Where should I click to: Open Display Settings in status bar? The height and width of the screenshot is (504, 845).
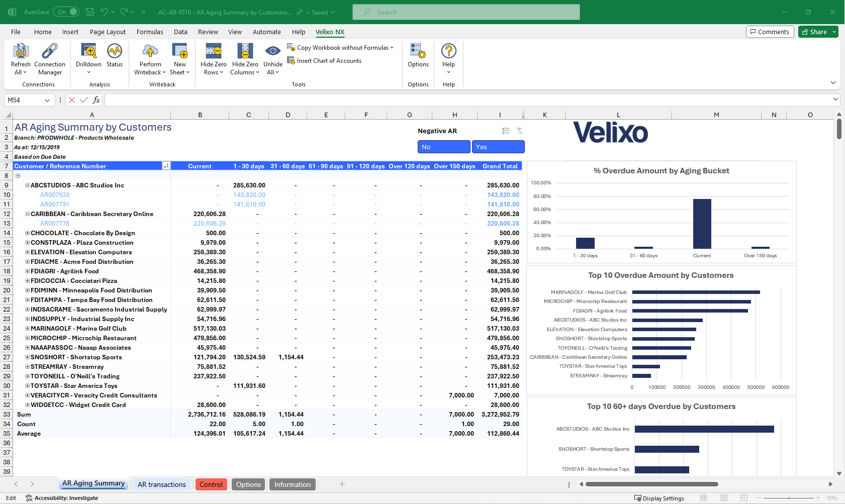click(x=659, y=498)
